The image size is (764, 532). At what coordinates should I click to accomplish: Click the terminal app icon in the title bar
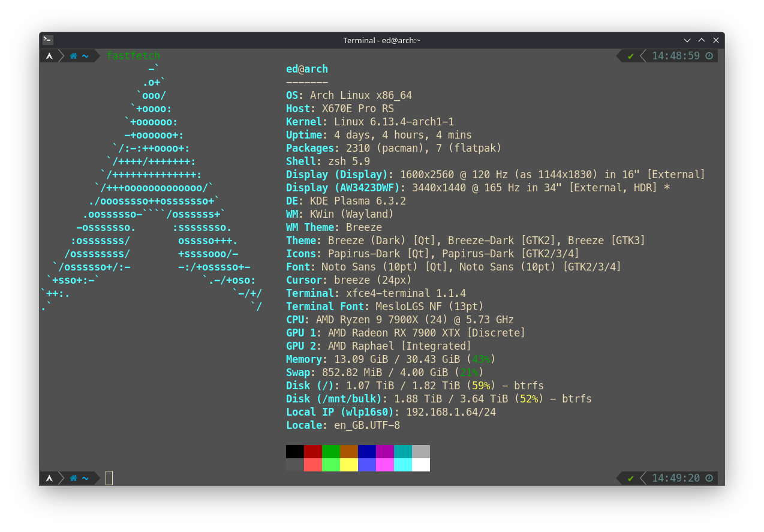48,40
